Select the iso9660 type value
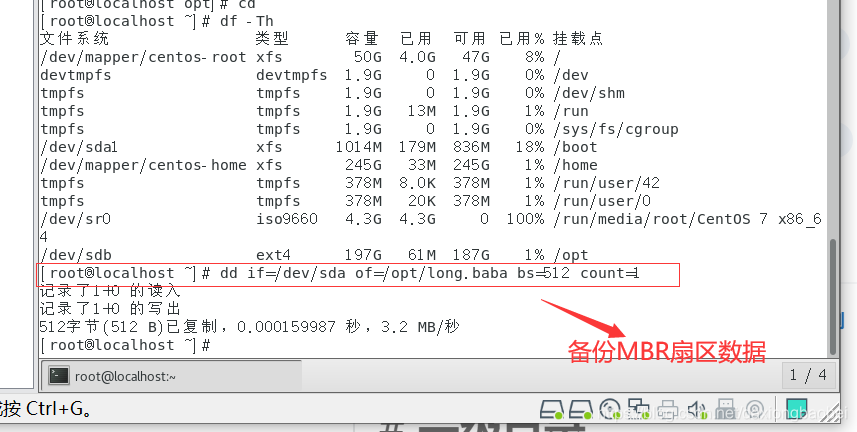The image size is (857, 432). [287, 219]
